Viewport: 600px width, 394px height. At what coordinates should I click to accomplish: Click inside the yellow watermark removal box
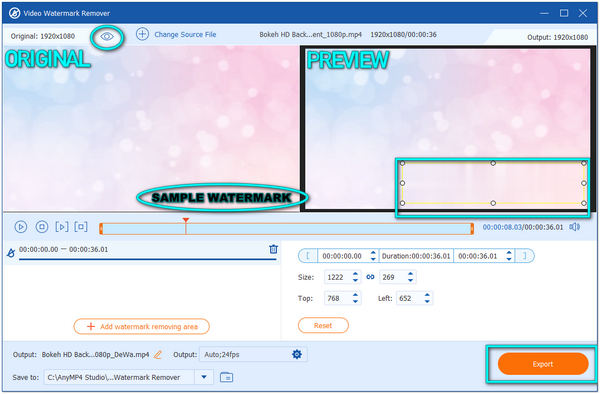pos(493,183)
